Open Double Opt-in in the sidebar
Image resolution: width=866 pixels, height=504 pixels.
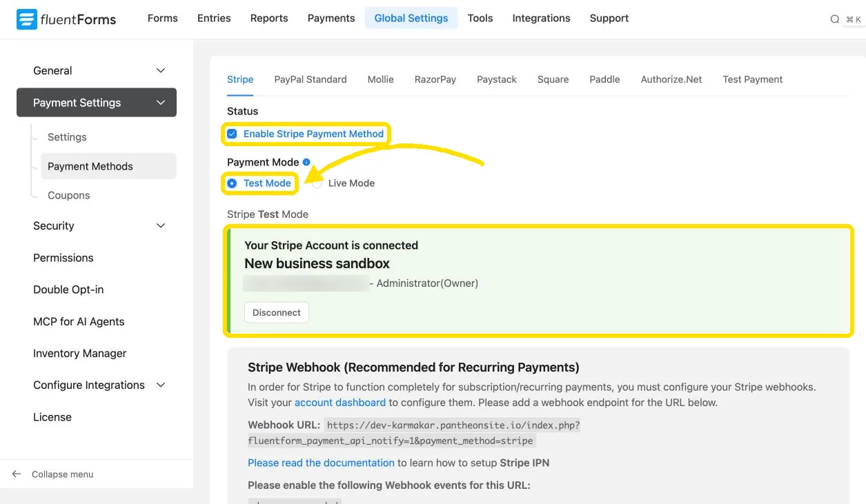click(x=68, y=290)
